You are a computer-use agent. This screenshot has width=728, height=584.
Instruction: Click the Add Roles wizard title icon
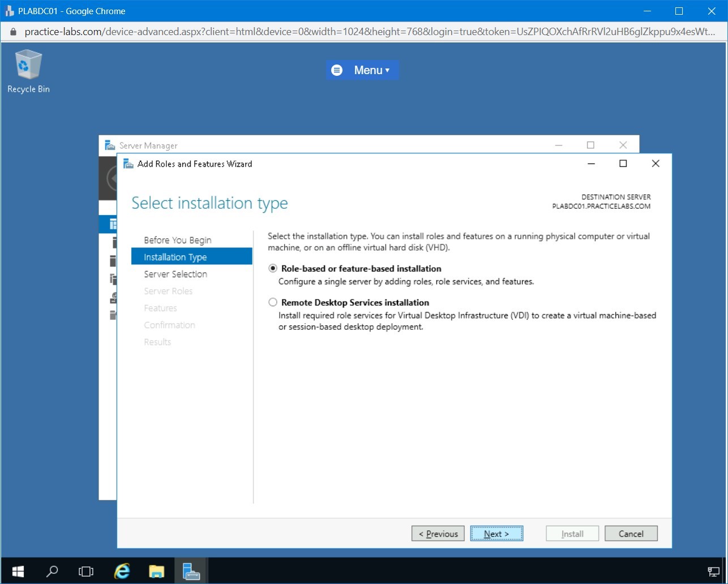[x=129, y=164]
